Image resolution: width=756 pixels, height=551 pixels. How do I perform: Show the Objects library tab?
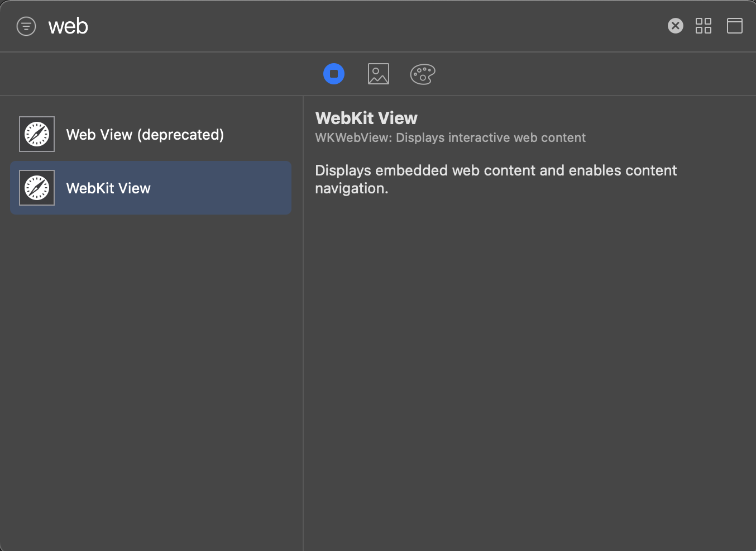pos(334,74)
